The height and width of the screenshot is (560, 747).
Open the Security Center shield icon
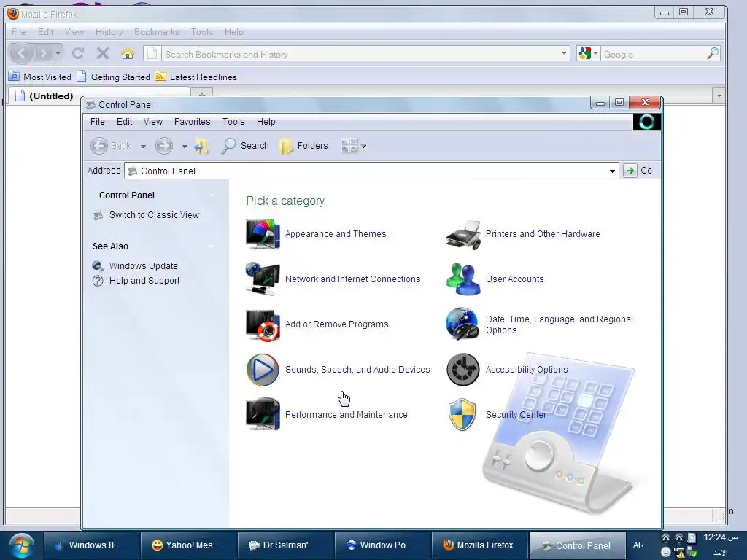click(x=462, y=414)
